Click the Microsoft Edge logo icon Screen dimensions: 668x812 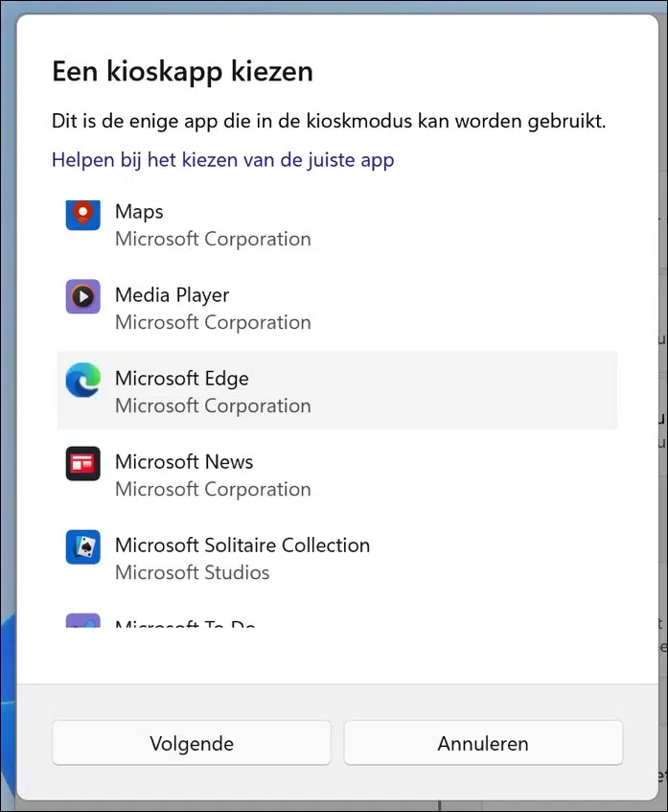click(x=82, y=380)
